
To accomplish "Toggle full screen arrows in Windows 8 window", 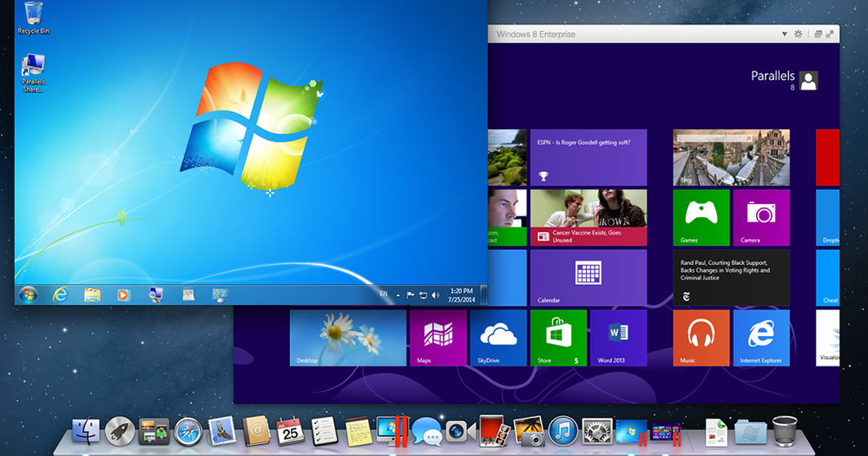I will (830, 35).
